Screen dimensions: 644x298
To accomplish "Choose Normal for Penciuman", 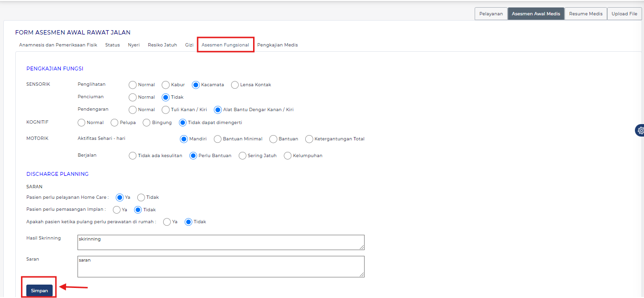I will coord(133,97).
